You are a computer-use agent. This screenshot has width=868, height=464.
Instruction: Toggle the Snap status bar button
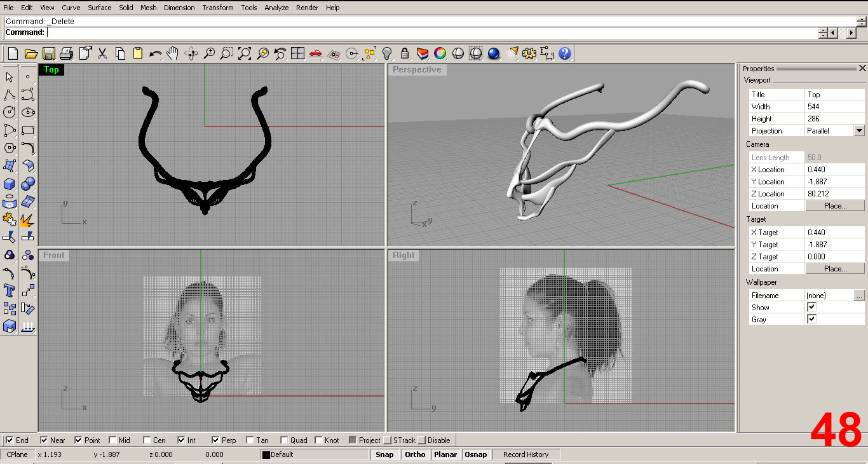384,454
